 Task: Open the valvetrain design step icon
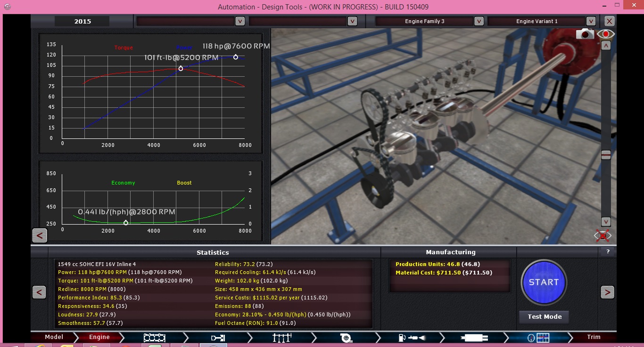(282, 337)
